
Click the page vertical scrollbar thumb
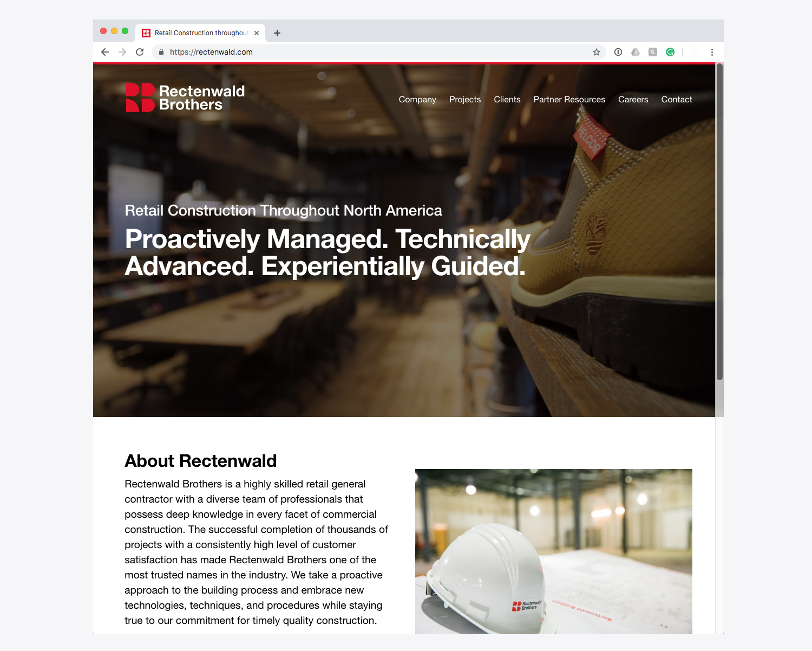(719, 222)
